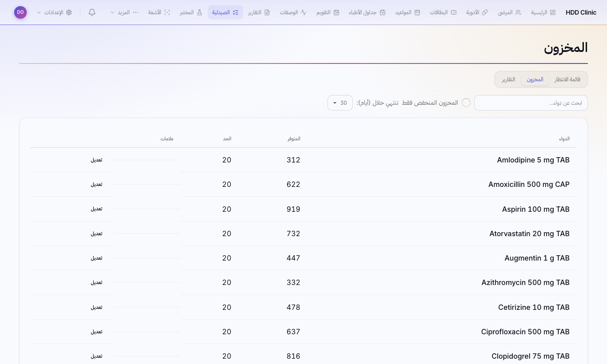Click the الدواء column header
This screenshot has height=364, width=607.
click(x=564, y=138)
